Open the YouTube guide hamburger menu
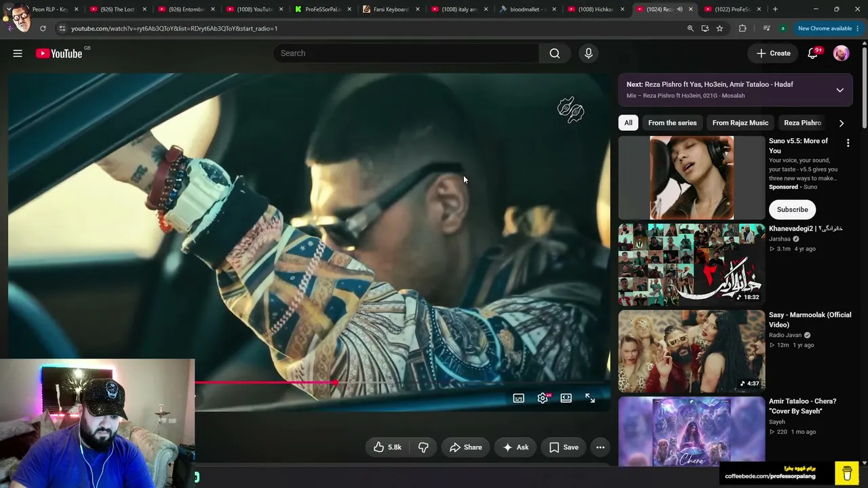 point(18,54)
